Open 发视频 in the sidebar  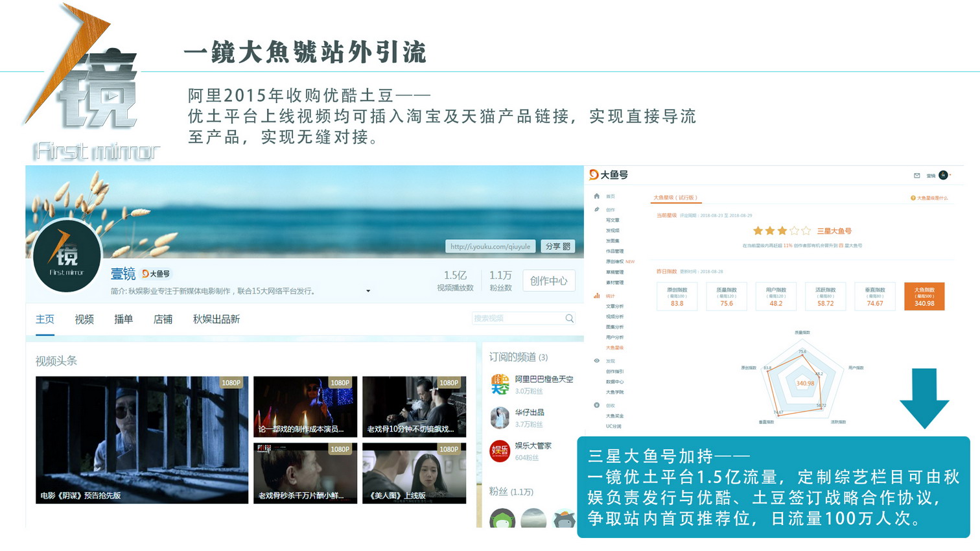pos(612,231)
